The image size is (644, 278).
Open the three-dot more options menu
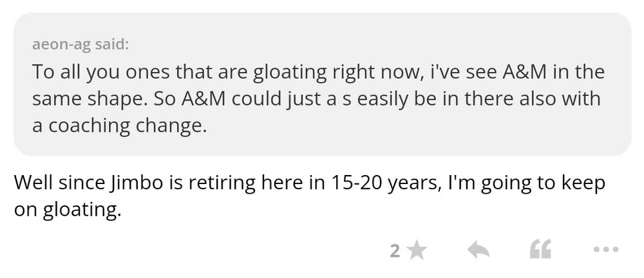click(x=605, y=250)
